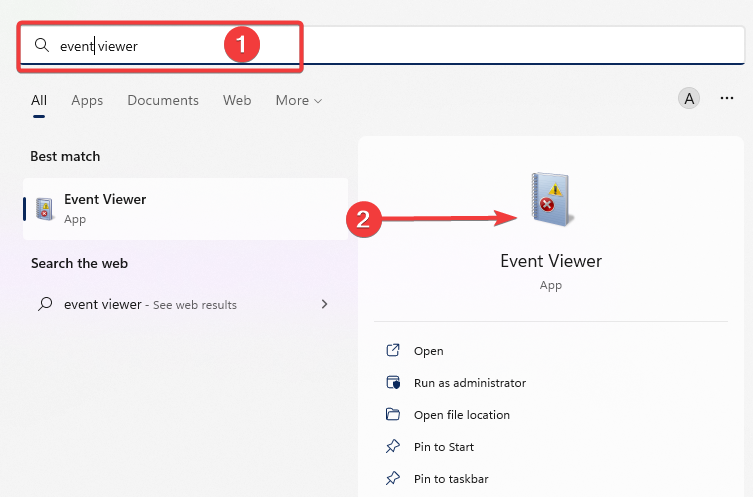This screenshot has height=497, width=753.
Task: Open the account avatar labeled A
Action: [689, 98]
